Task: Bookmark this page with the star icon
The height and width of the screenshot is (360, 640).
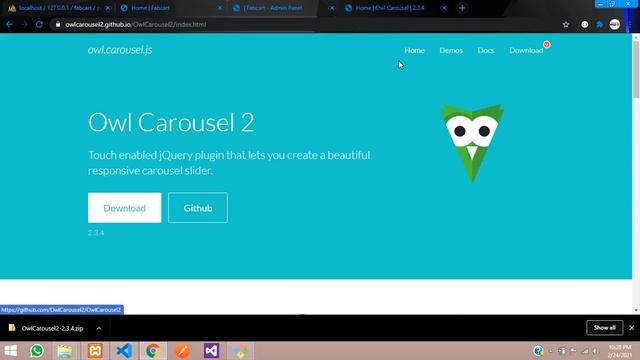Action: pos(566,24)
